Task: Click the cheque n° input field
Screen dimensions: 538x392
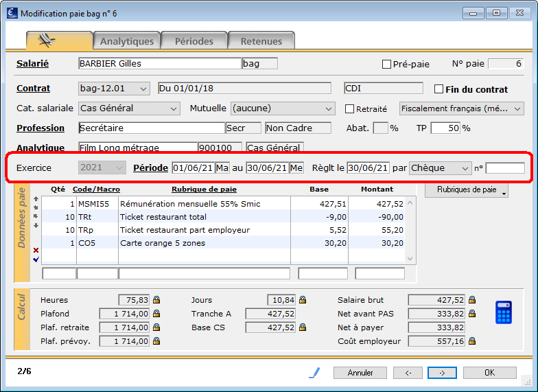Action: point(505,168)
